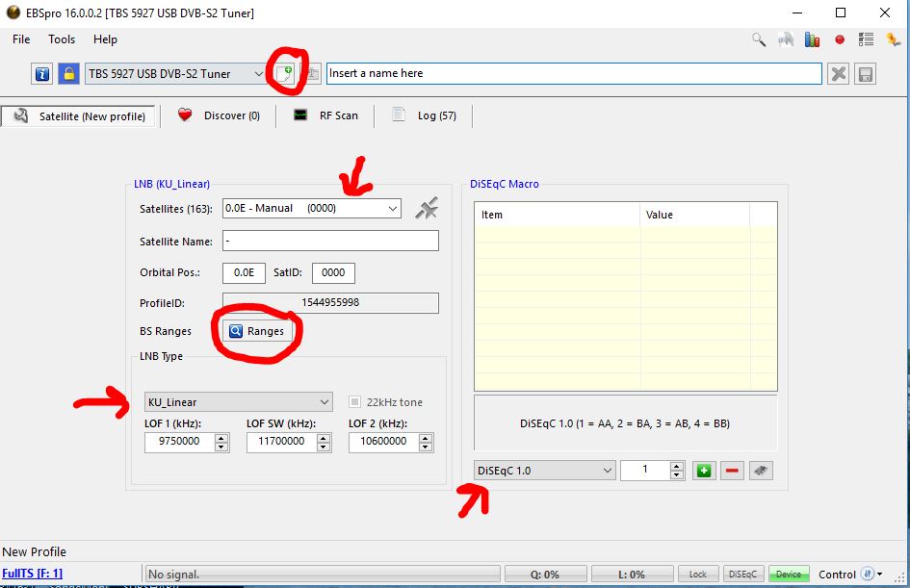
Task: Click the profile name input field
Action: (574, 74)
